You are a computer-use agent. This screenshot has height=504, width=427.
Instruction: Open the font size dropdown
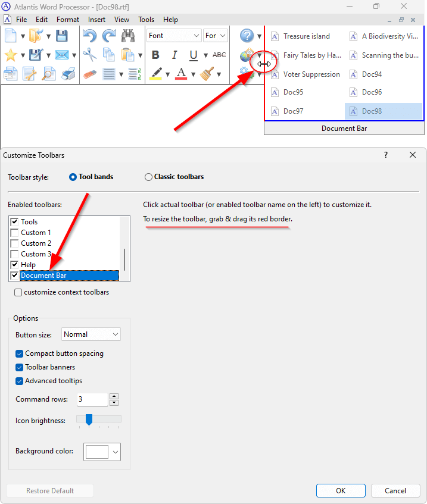coord(216,36)
